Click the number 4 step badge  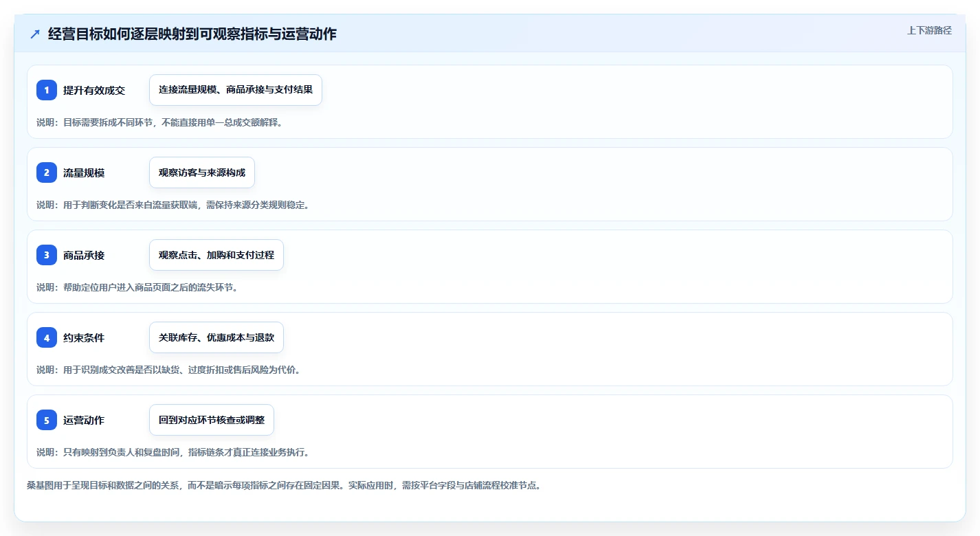[47, 337]
